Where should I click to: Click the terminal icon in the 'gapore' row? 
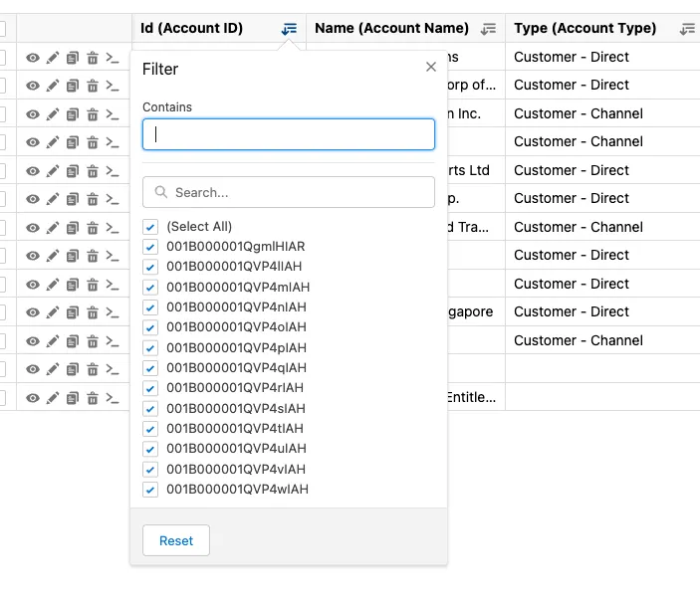113,312
